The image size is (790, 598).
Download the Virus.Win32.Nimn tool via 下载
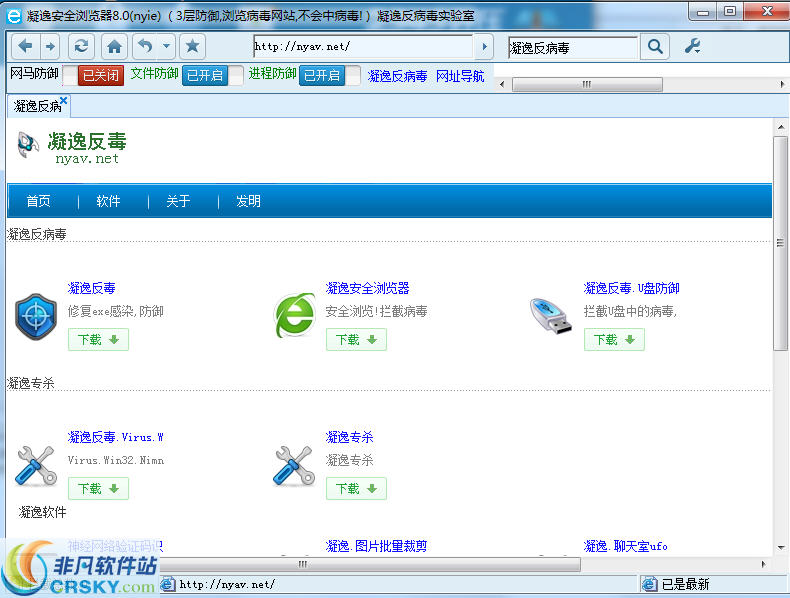click(98, 489)
